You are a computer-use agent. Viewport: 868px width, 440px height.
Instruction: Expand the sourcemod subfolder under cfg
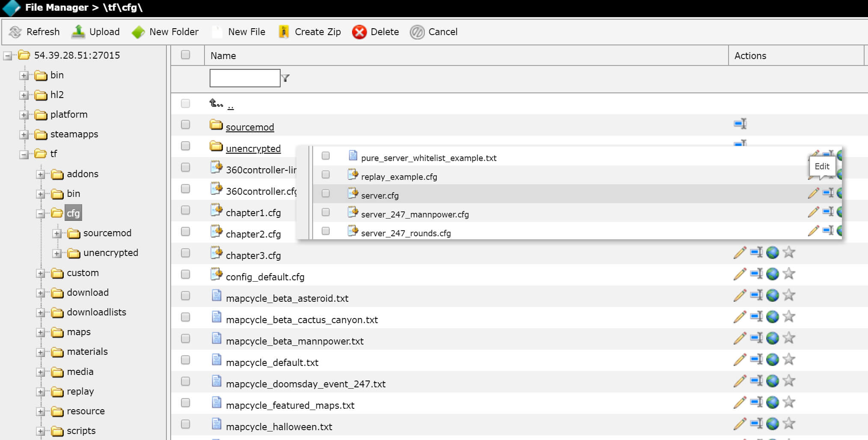coord(57,234)
